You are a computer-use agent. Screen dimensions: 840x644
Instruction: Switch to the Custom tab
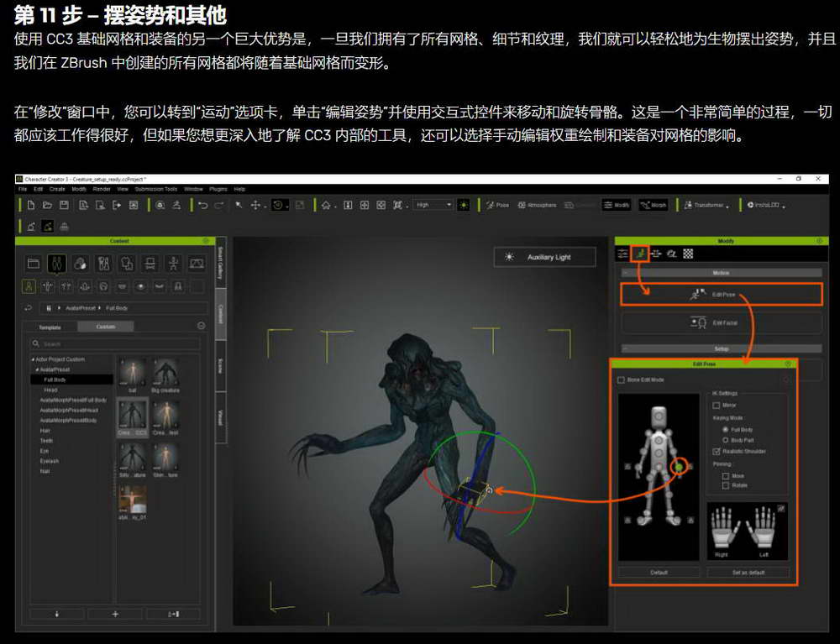click(106, 327)
